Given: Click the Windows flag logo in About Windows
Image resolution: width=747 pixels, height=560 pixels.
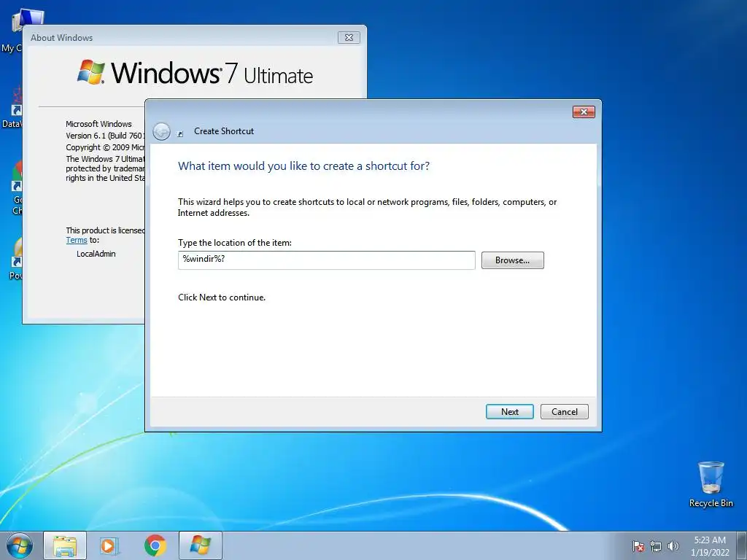Looking at the screenshot, I should pyautogui.click(x=91, y=72).
